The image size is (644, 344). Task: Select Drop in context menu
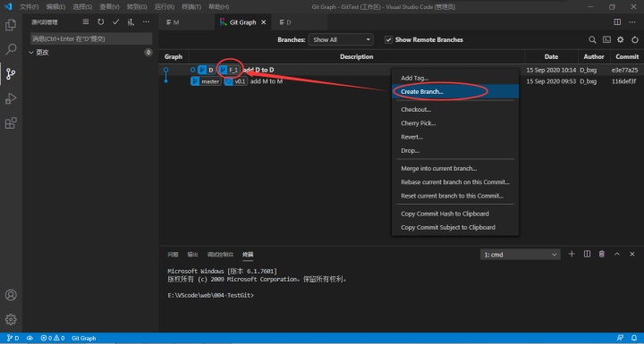click(x=455, y=151)
